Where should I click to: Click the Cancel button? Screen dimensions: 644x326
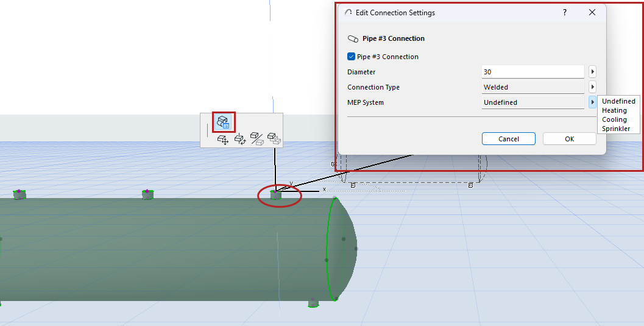click(x=509, y=139)
